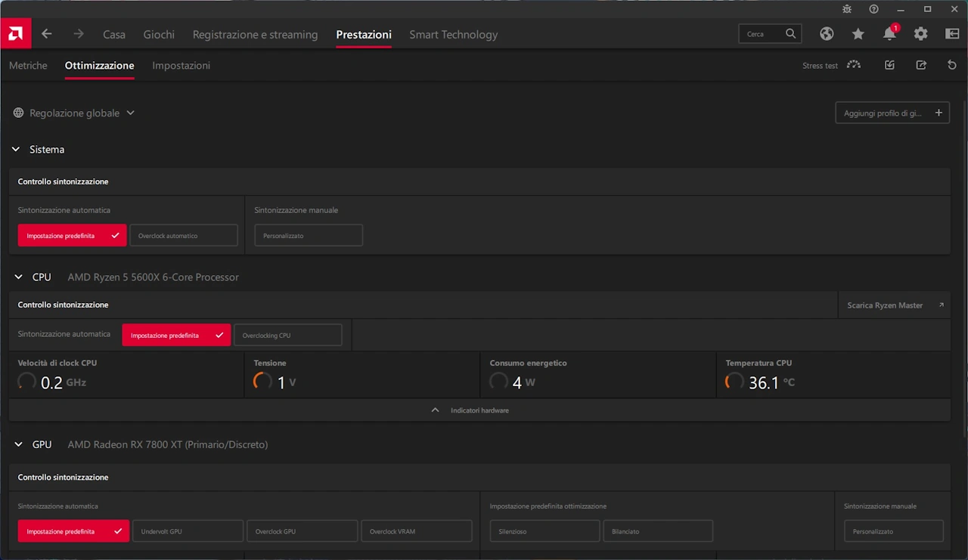Screen dimensions: 968x560
Task: Click the 36.1 °C temperature value
Action: [771, 382]
